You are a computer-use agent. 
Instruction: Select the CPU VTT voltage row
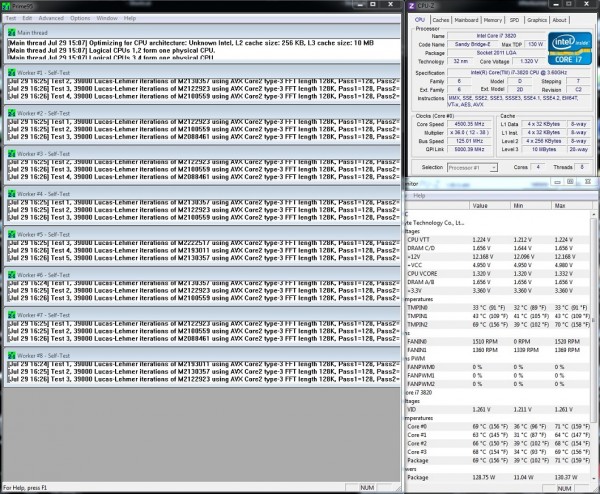pos(497,240)
